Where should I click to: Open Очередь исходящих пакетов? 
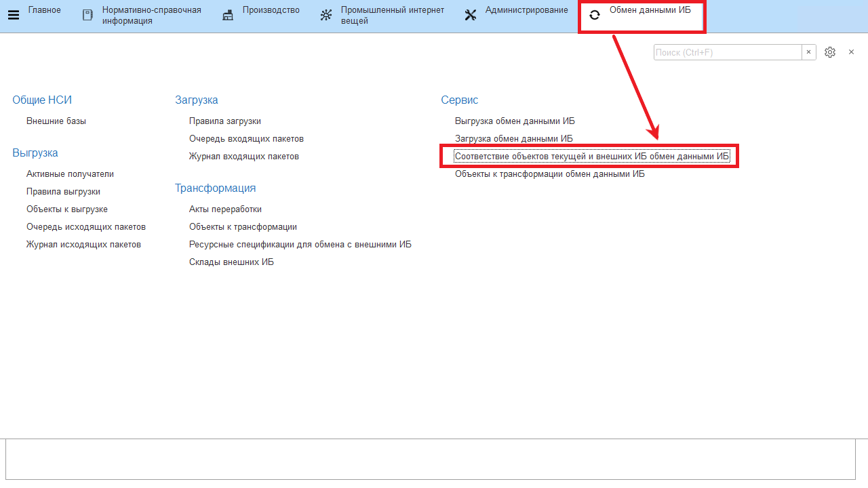(86, 227)
